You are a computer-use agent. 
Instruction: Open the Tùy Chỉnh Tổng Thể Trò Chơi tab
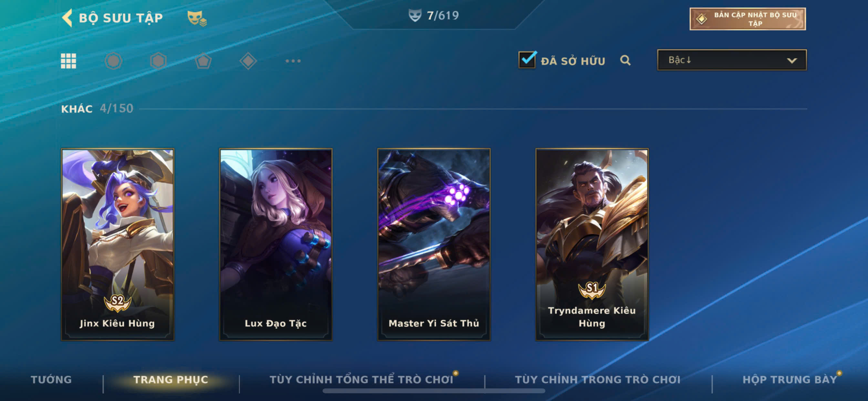coord(362,379)
